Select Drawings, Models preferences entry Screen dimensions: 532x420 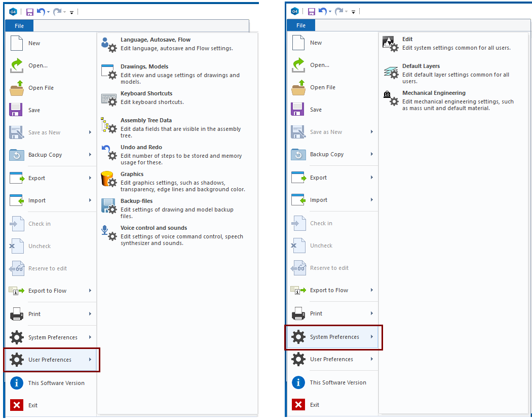(144, 66)
